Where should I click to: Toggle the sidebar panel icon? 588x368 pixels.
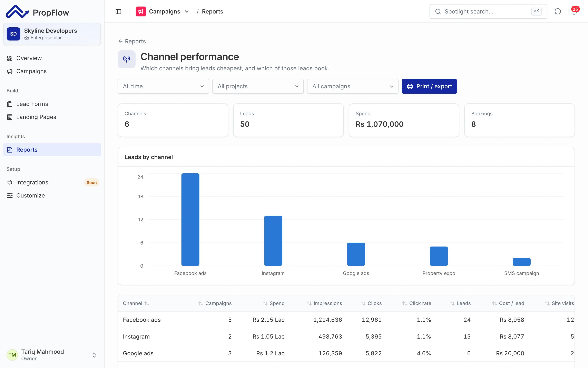click(118, 11)
